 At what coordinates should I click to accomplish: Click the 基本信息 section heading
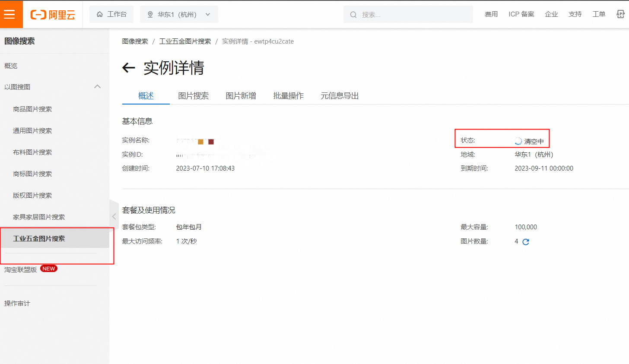[137, 121]
